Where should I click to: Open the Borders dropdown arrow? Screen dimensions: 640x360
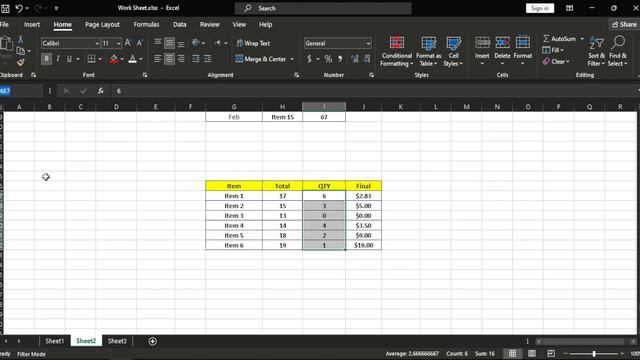point(100,59)
